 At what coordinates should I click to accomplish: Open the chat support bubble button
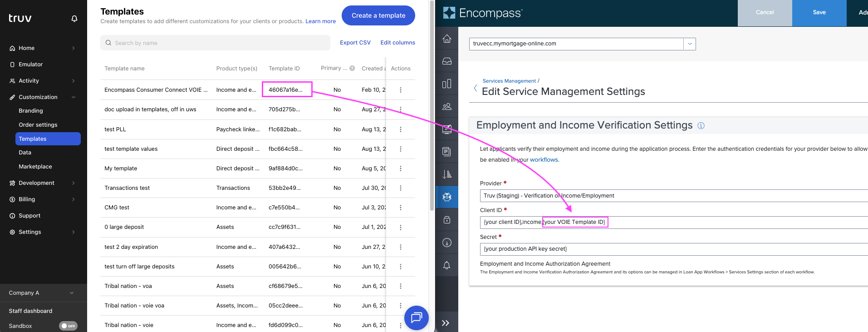tap(416, 317)
